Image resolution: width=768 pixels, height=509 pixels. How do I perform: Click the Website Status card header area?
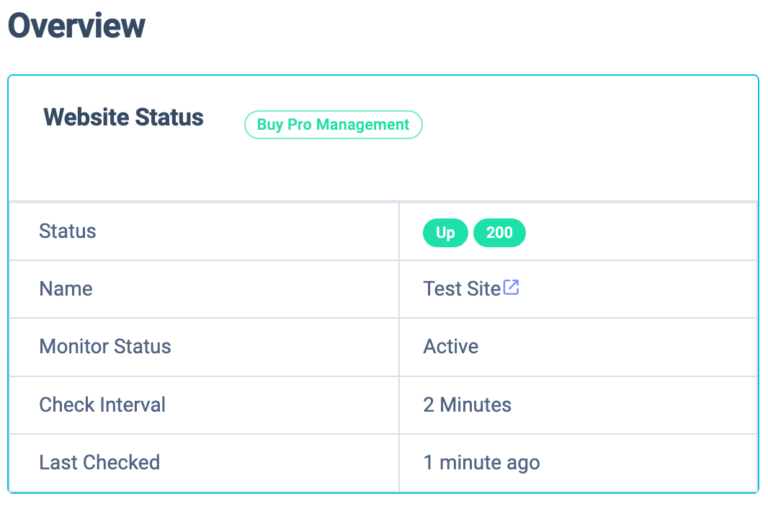[x=383, y=139]
